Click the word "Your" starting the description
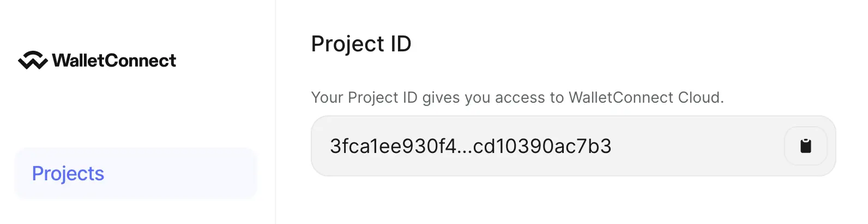 pos(327,98)
